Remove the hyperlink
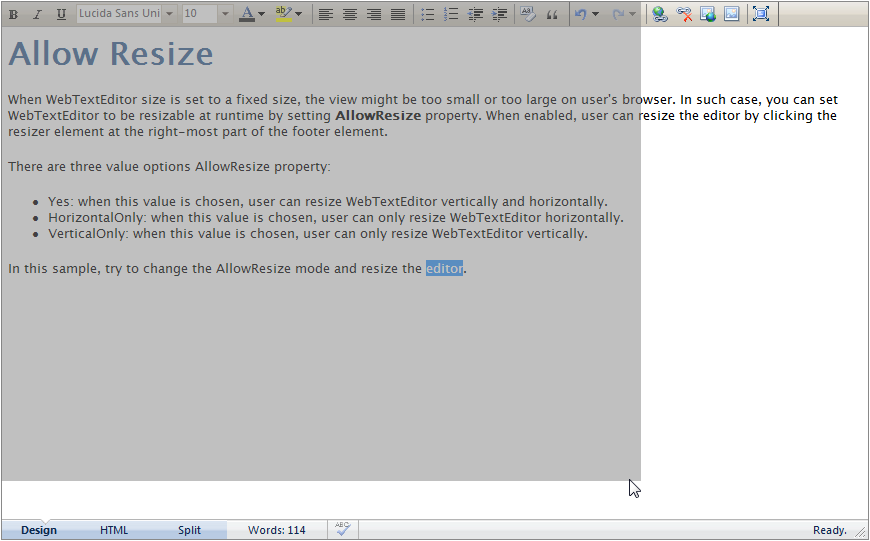This screenshot has height=541, width=870. [x=684, y=14]
